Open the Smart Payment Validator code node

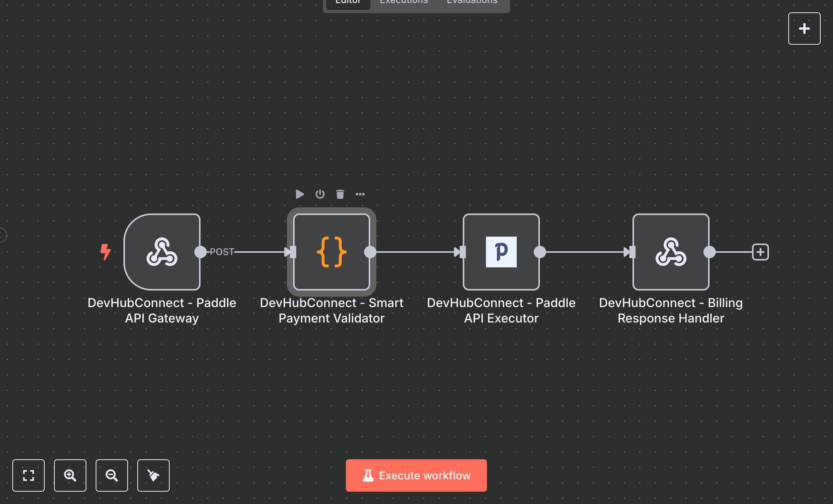[x=331, y=252]
